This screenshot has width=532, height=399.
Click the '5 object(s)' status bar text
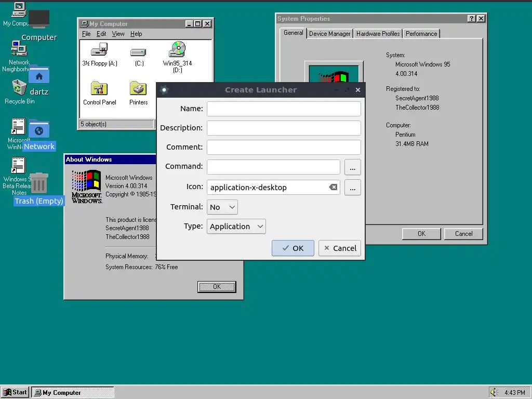(x=94, y=124)
